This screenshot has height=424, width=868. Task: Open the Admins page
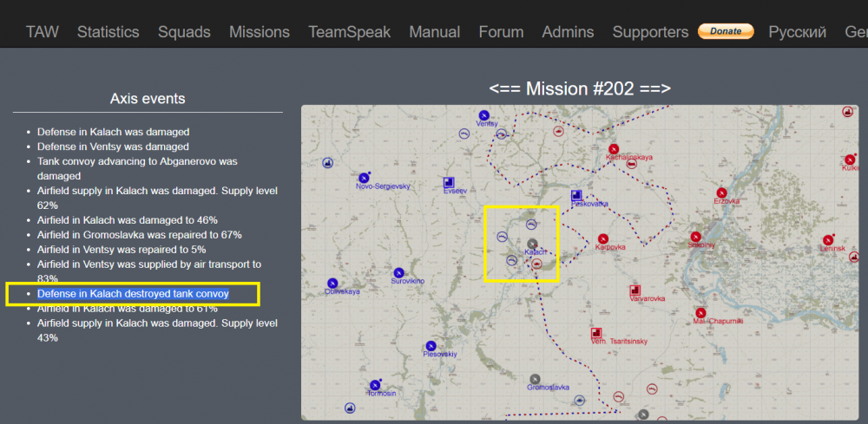tap(568, 32)
